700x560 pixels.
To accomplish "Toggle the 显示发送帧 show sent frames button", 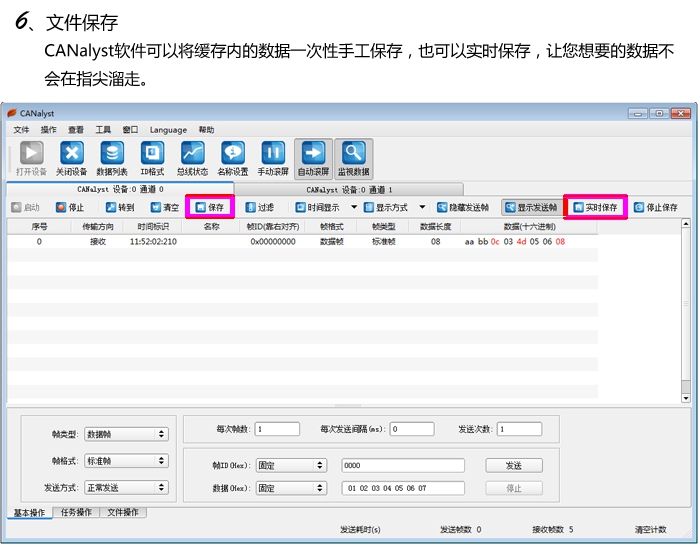I will click(531, 208).
